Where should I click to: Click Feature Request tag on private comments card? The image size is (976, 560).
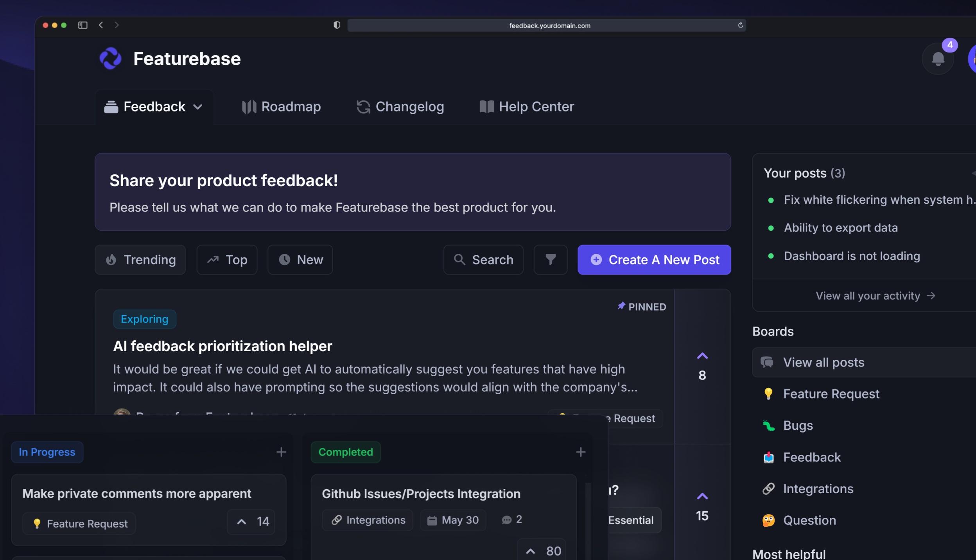[79, 524]
